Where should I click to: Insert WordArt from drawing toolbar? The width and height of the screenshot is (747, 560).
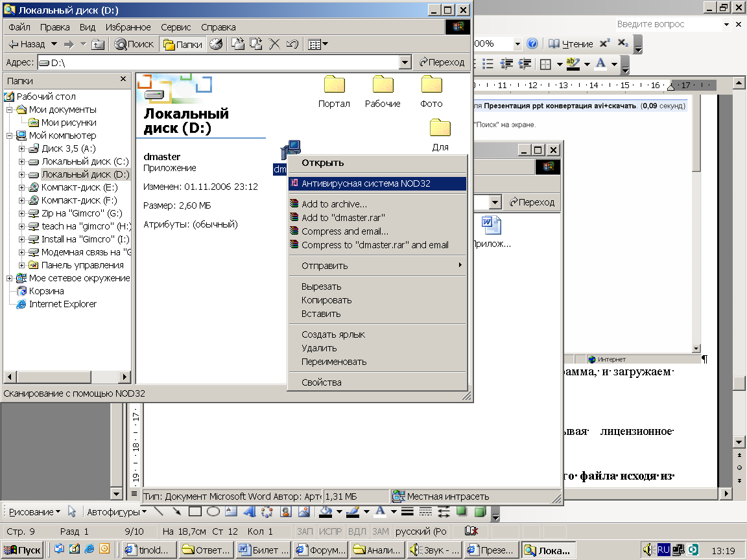[x=250, y=511]
